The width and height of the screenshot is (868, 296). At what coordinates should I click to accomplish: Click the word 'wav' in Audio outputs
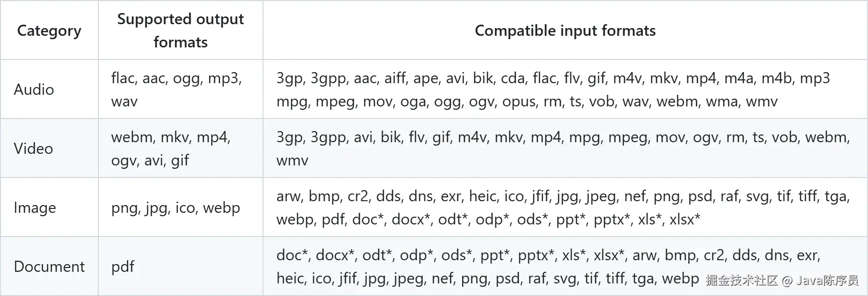coord(124,102)
